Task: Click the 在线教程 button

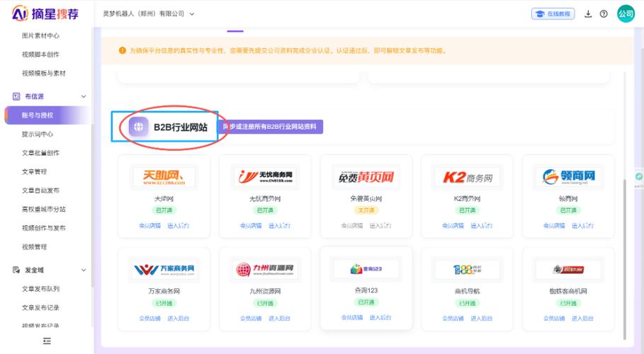Action: click(553, 14)
